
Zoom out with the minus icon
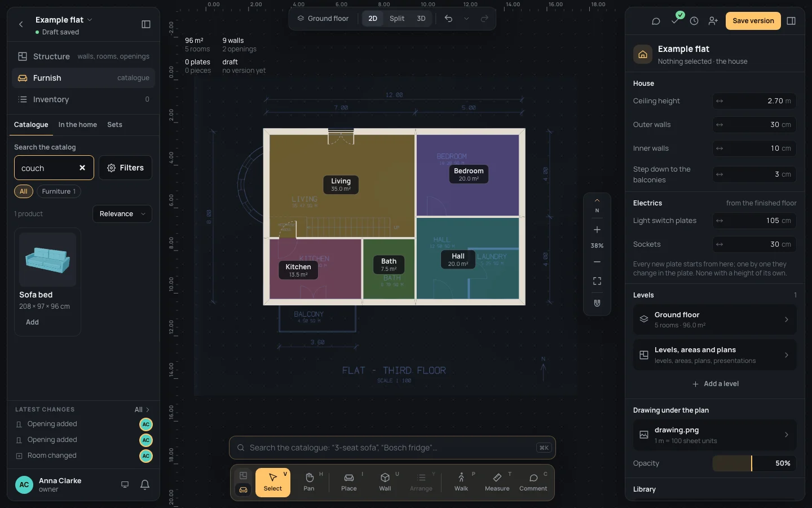597,262
